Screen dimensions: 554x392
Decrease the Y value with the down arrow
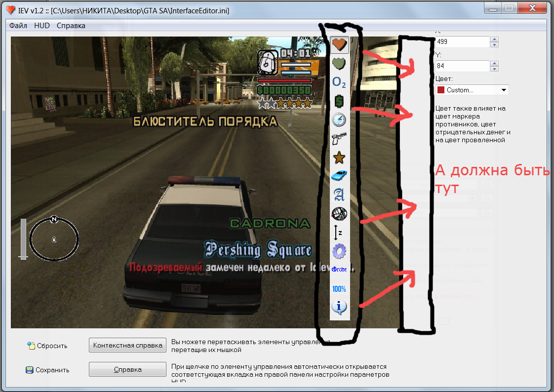[x=495, y=69]
